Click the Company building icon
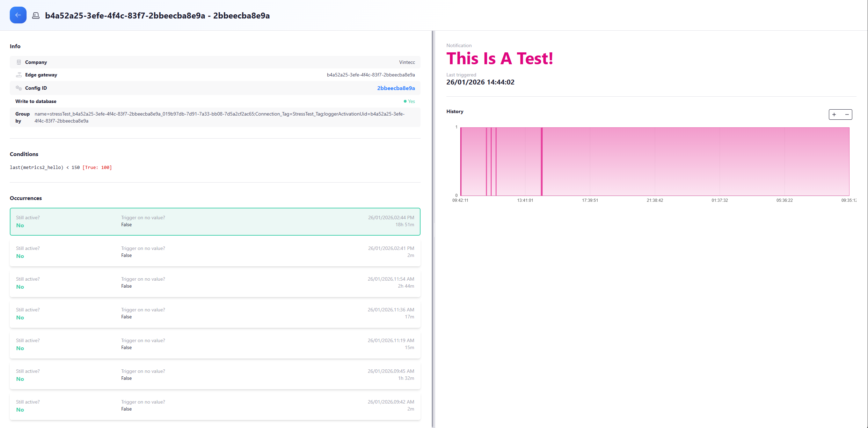The width and height of the screenshot is (868, 428). (19, 62)
